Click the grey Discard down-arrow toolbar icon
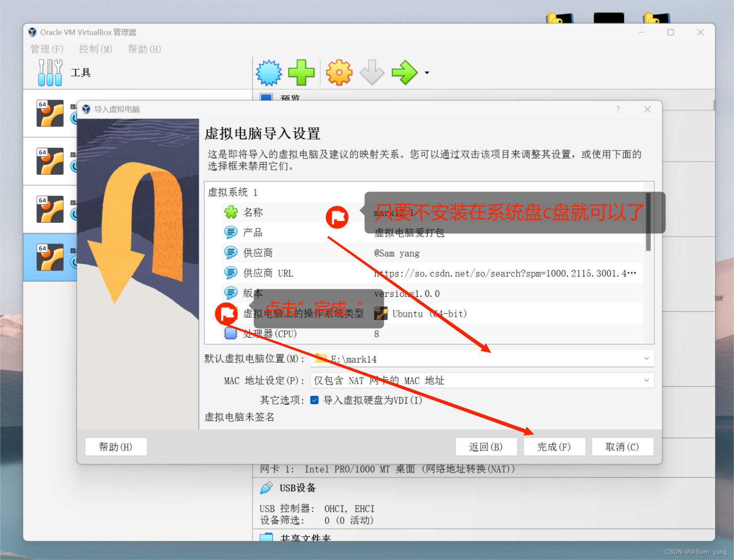The width and height of the screenshot is (734, 560). coord(372,72)
